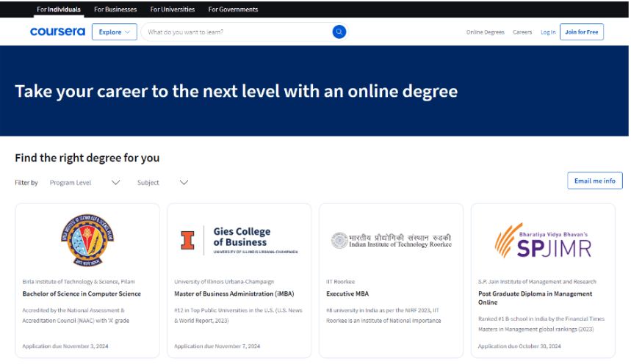Click 'S.P. Jain Institute of Management and Research' text

(537, 282)
